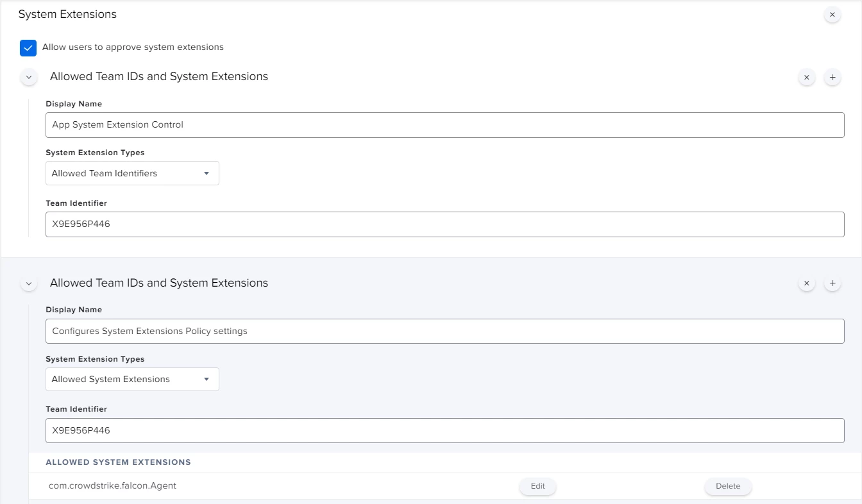Click the first Team Identifier field

(x=444, y=224)
